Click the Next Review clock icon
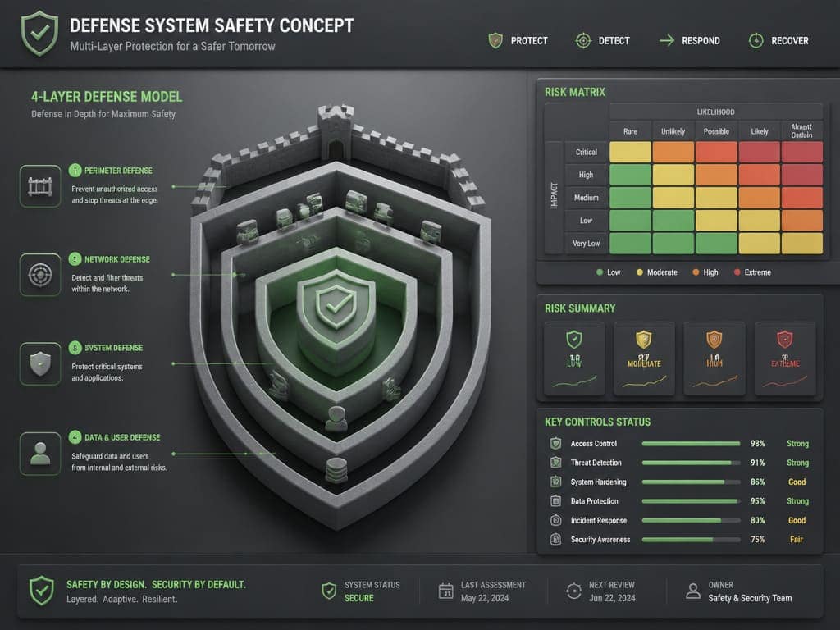 tap(573, 591)
